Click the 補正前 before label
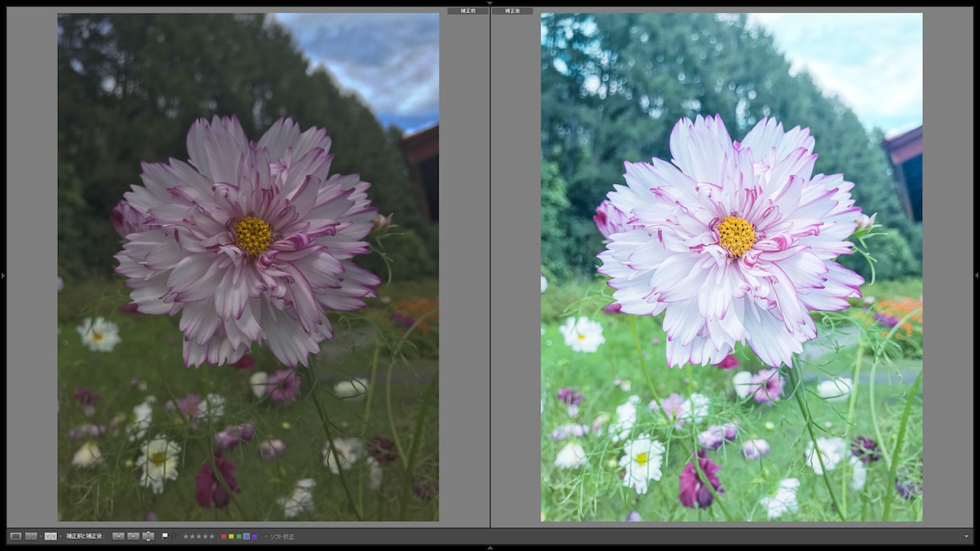 coord(468,10)
